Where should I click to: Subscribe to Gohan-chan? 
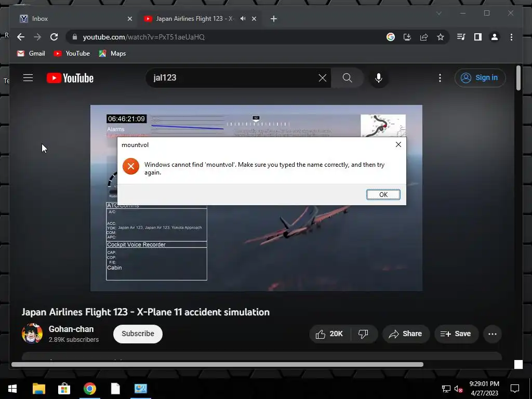click(x=138, y=334)
